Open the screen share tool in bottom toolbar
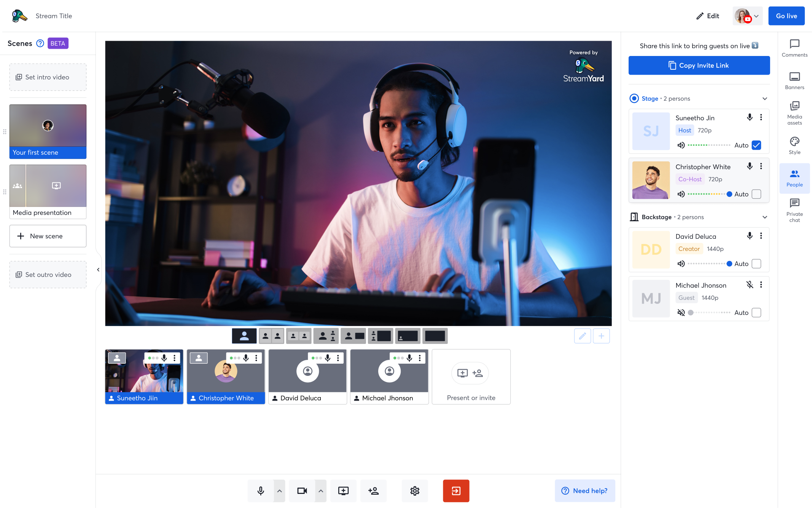Image resolution: width=812 pixels, height=508 pixels. [x=343, y=491]
